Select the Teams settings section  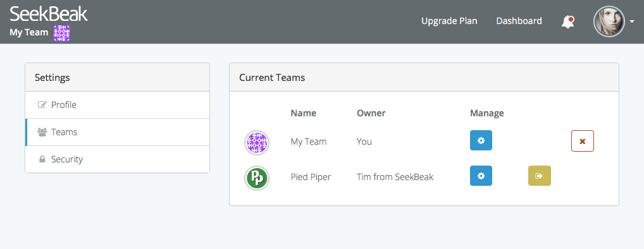[118, 132]
